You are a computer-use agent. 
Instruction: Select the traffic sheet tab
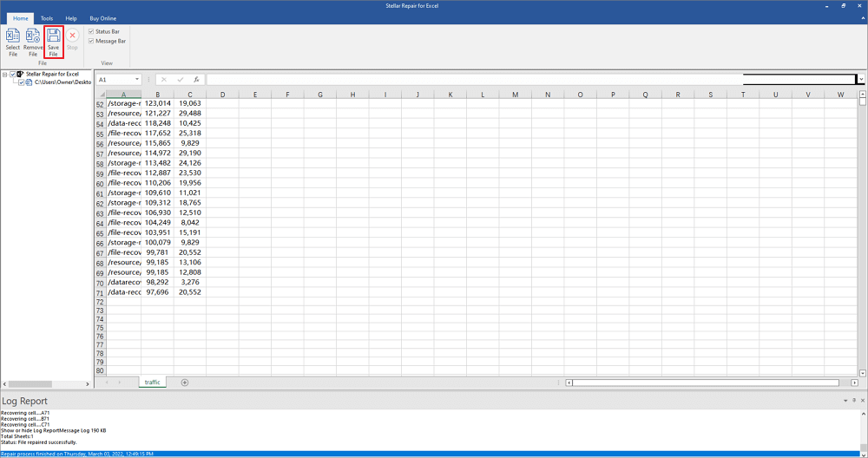[153, 383]
